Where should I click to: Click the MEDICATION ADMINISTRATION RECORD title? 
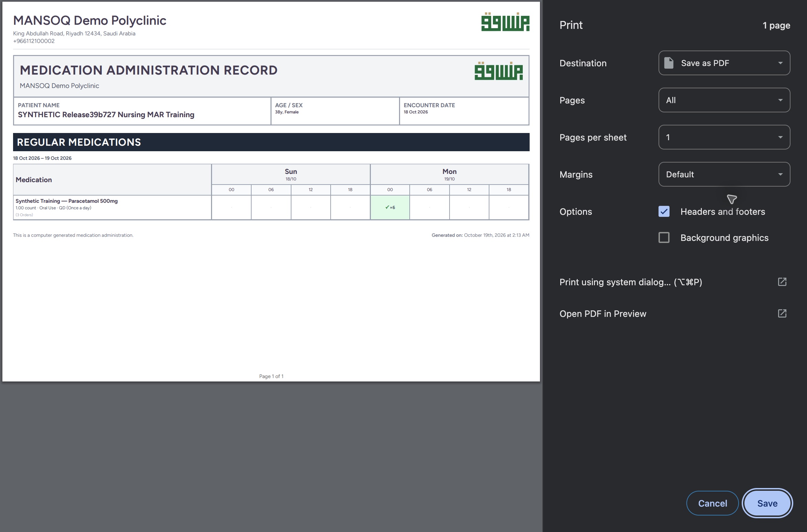(x=148, y=70)
